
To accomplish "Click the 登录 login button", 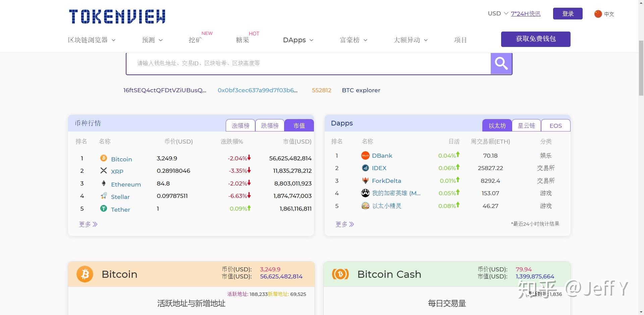I will pyautogui.click(x=568, y=14).
